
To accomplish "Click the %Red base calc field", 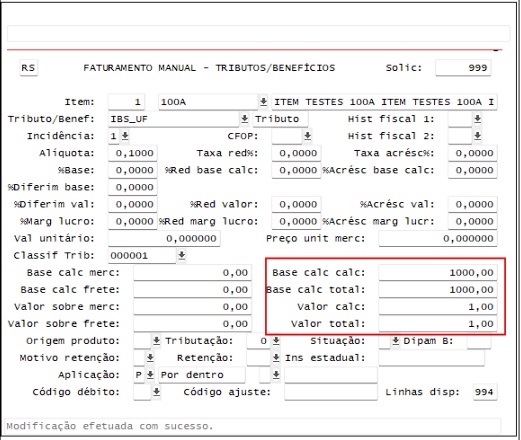I will pos(296,170).
